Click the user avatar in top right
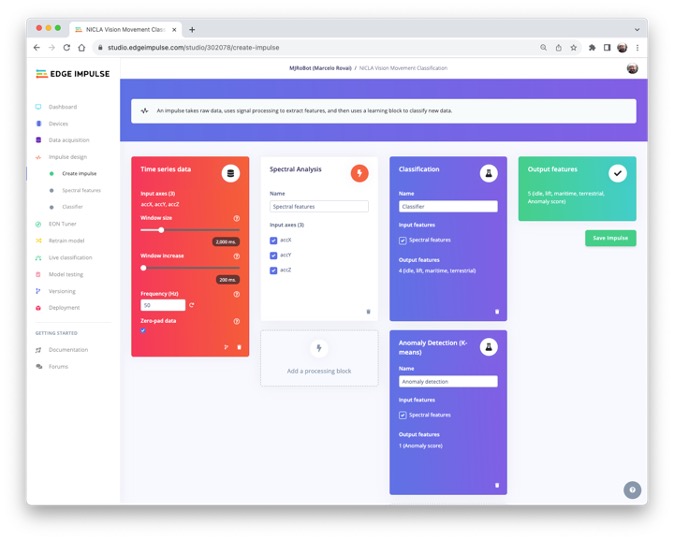 (632, 68)
